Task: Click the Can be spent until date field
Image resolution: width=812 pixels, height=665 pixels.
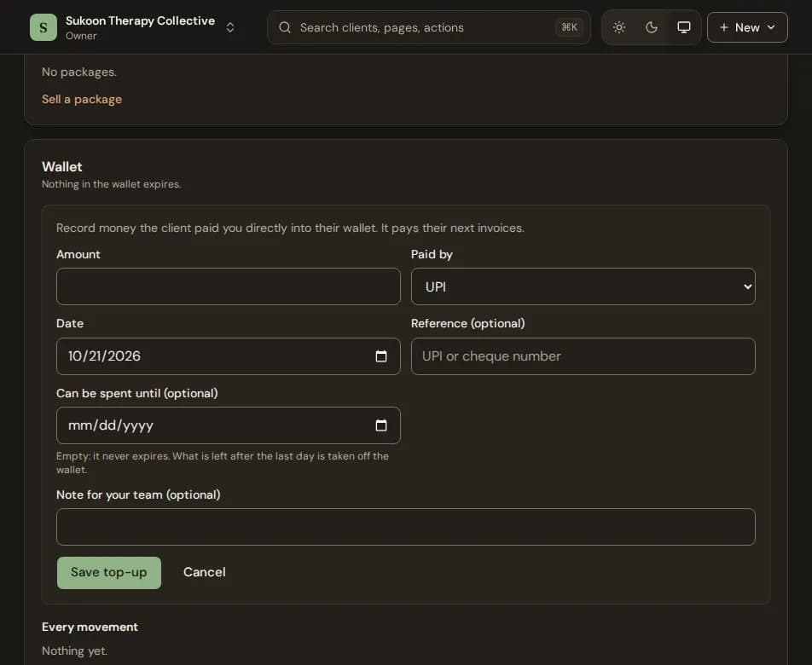Action: 229,425
